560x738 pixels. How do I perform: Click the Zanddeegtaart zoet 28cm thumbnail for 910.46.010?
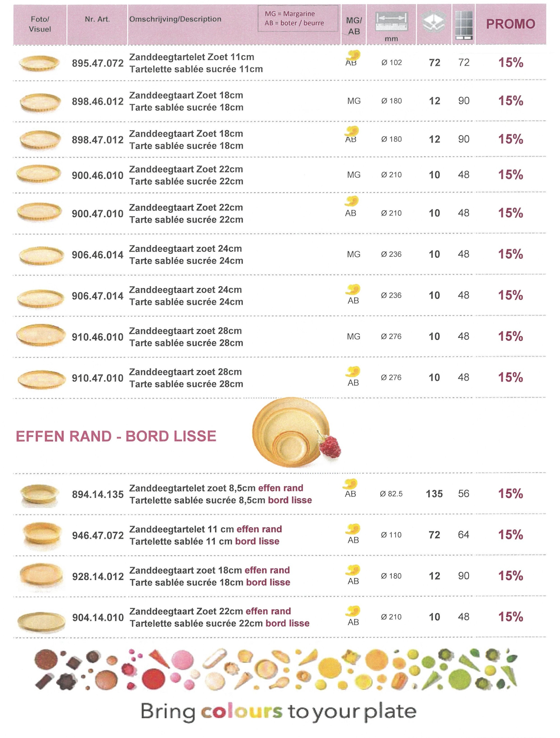(x=40, y=335)
